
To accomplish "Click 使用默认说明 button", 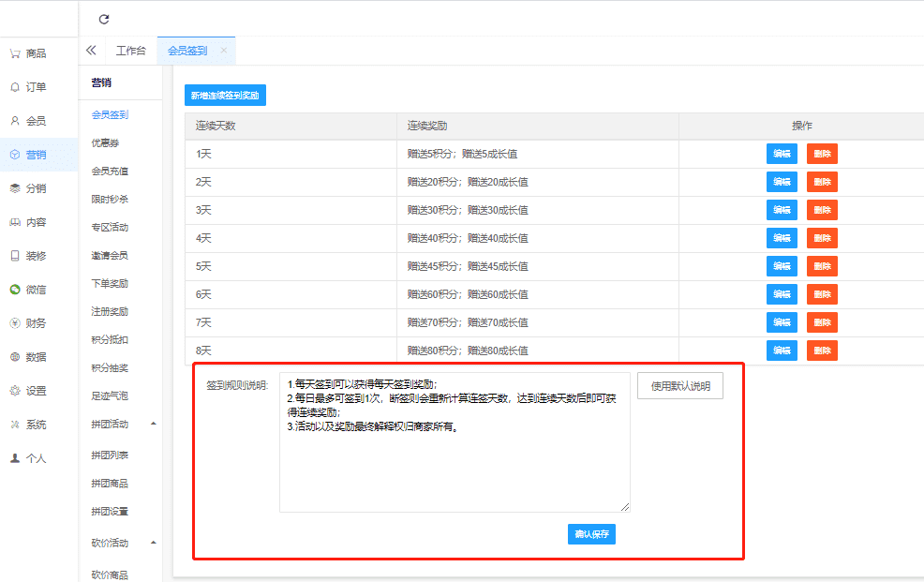I will pos(679,386).
